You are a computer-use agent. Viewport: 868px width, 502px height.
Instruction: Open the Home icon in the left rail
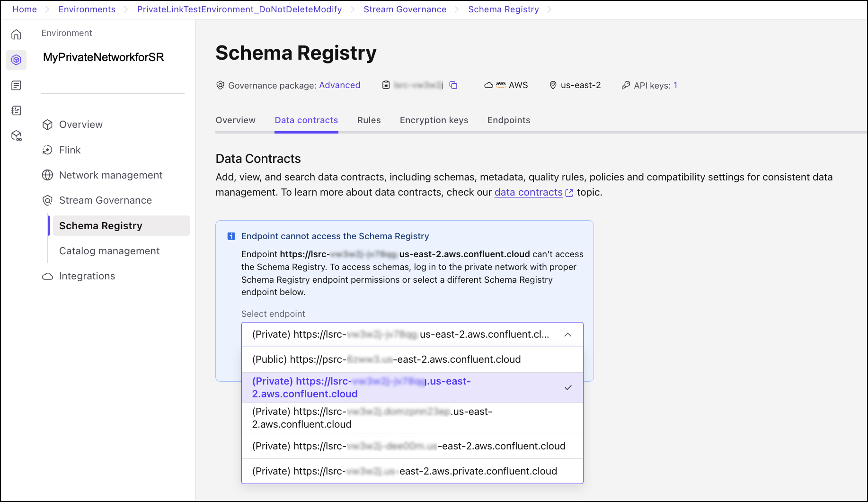pos(16,35)
